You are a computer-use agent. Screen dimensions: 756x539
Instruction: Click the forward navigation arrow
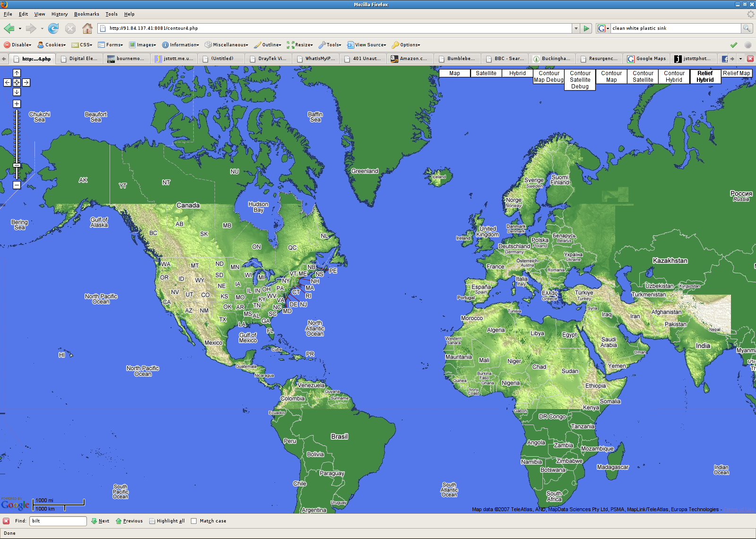(31, 28)
